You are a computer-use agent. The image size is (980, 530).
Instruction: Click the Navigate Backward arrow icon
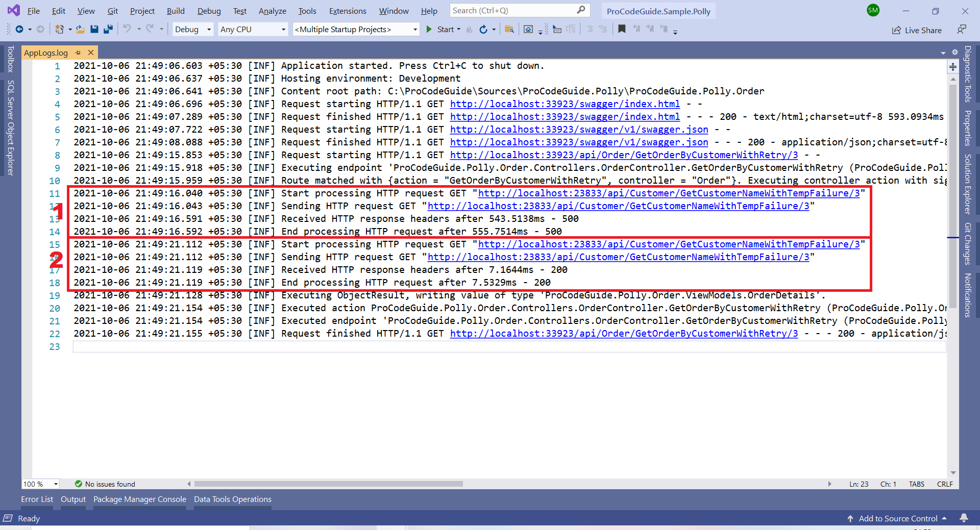coord(20,29)
